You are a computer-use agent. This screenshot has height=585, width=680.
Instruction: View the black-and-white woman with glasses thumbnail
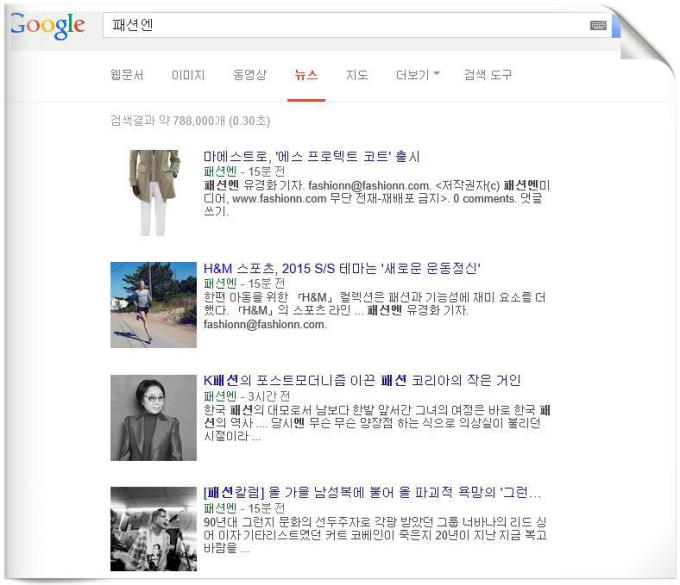(x=154, y=418)
